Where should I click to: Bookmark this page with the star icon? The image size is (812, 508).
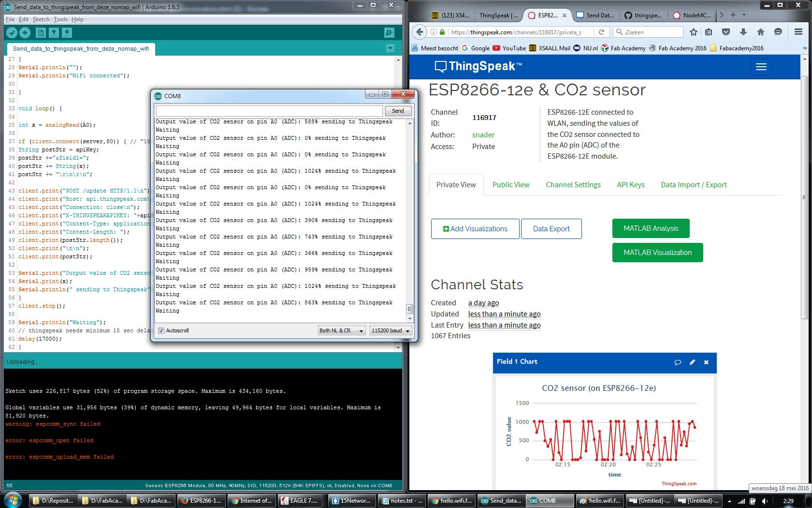[x=694, y=32]
